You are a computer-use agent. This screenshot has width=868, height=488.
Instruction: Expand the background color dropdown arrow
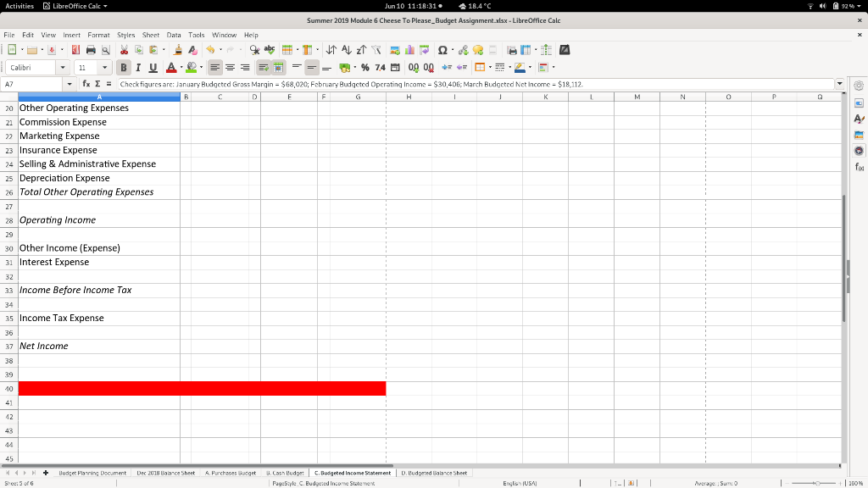click(x=201, y=67)
